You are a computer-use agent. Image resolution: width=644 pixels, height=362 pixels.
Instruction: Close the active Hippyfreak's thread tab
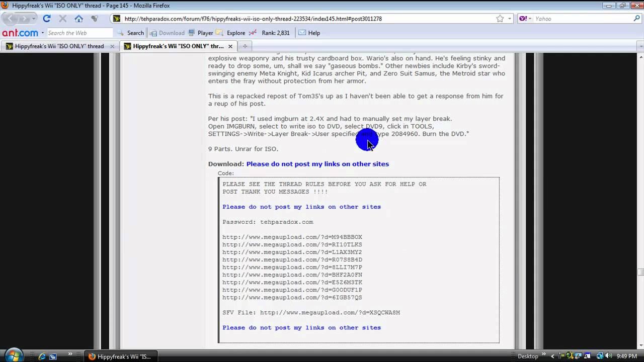pos(230,46)
